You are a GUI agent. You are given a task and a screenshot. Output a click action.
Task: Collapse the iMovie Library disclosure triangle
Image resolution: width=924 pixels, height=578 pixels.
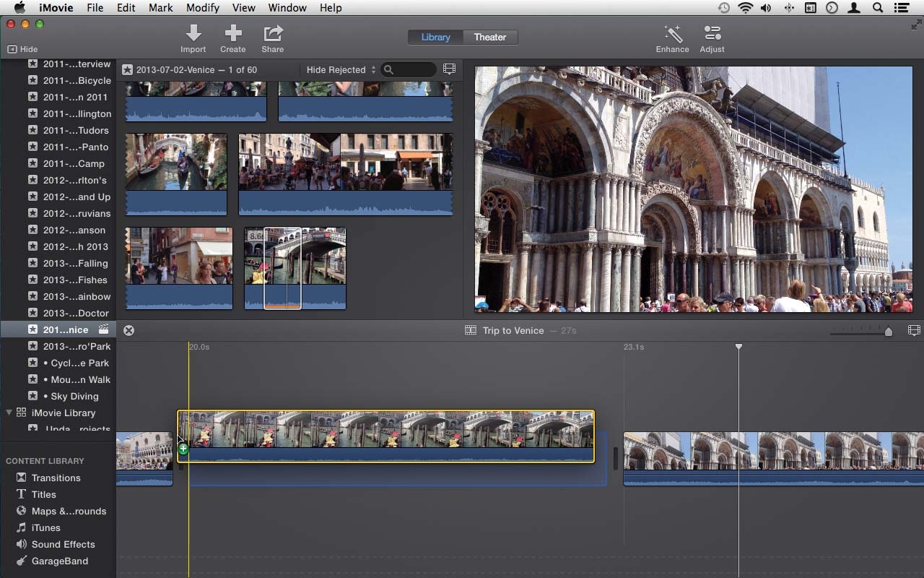click(9, 413)
